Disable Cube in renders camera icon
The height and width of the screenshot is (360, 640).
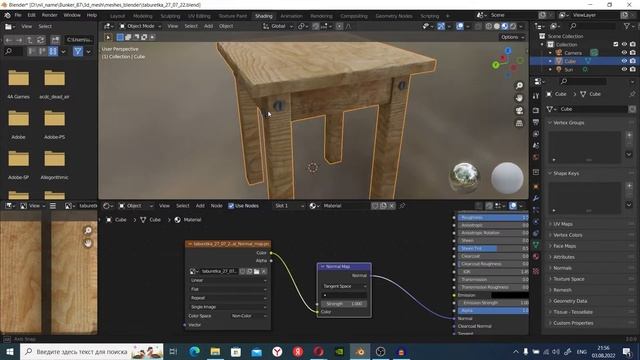click(x=633, y=61)
